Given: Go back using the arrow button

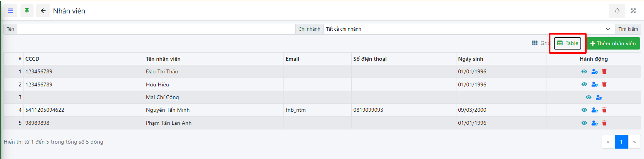Looking at the screenshot, I should point(43,11).
